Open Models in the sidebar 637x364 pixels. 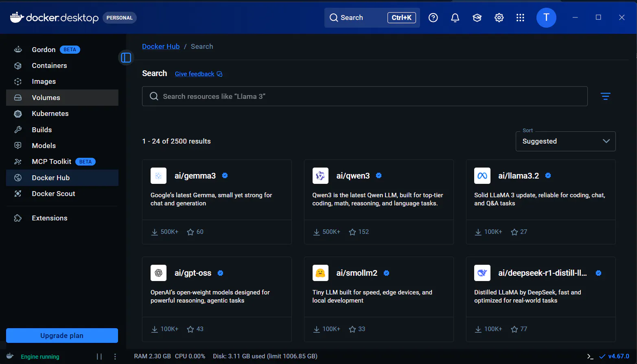pos(62,146)
